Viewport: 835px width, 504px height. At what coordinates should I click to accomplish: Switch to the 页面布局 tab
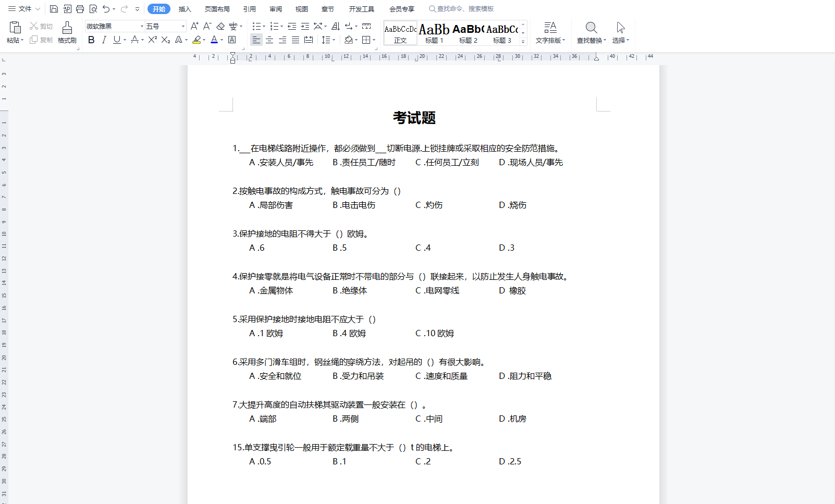217,9
